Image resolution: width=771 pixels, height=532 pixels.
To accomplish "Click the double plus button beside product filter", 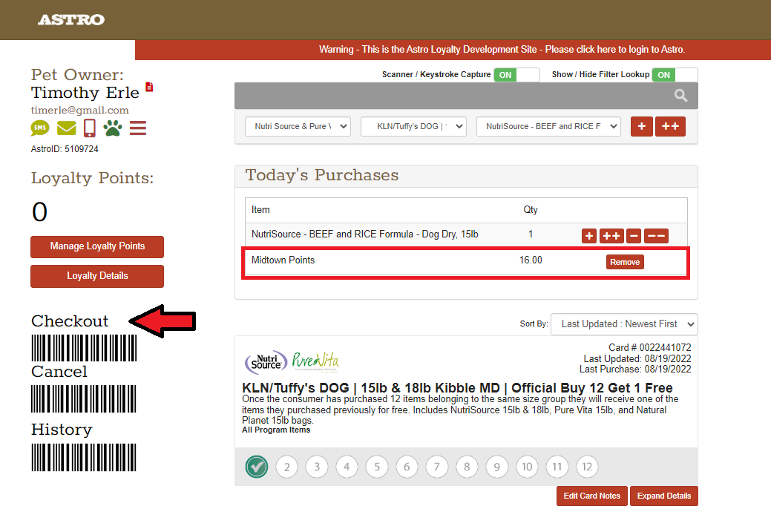I will [x=670, y=126].
